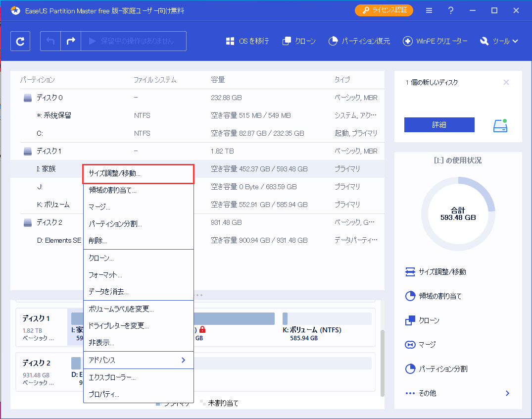This screenshot has height=419, width=532.
Task: Click 領域の割り当て in right sidebar
Action: pos(433,296)
